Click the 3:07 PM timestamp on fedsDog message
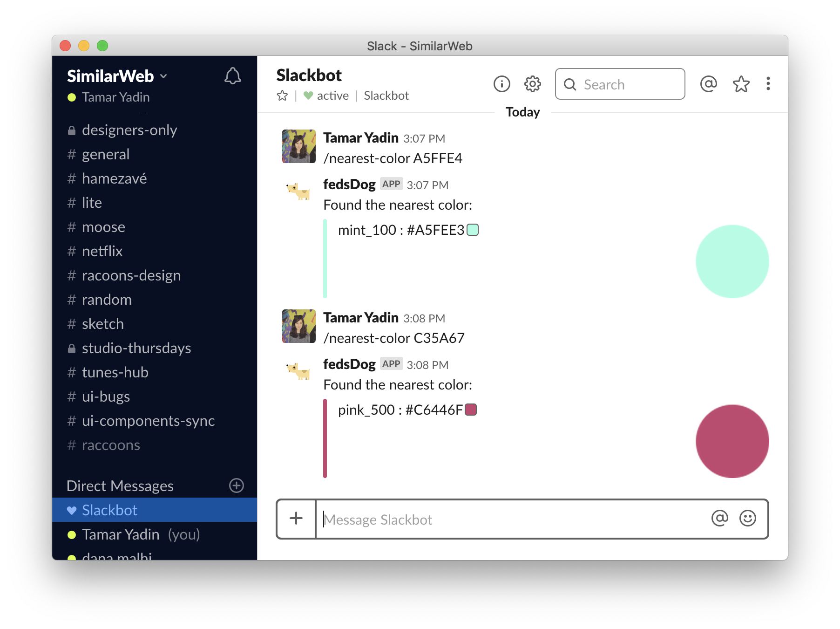The width and height of the screenshot is (840, 629). point(427,185)
